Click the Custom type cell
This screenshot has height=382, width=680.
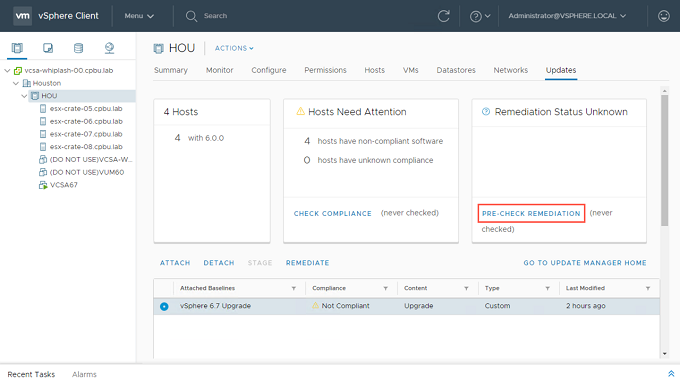click(497, 306)
